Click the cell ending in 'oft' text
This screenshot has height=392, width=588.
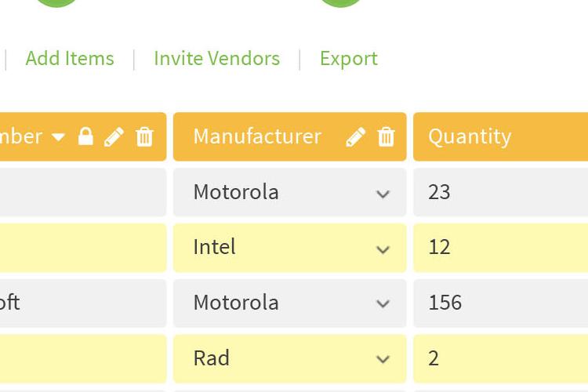(83, 303)
